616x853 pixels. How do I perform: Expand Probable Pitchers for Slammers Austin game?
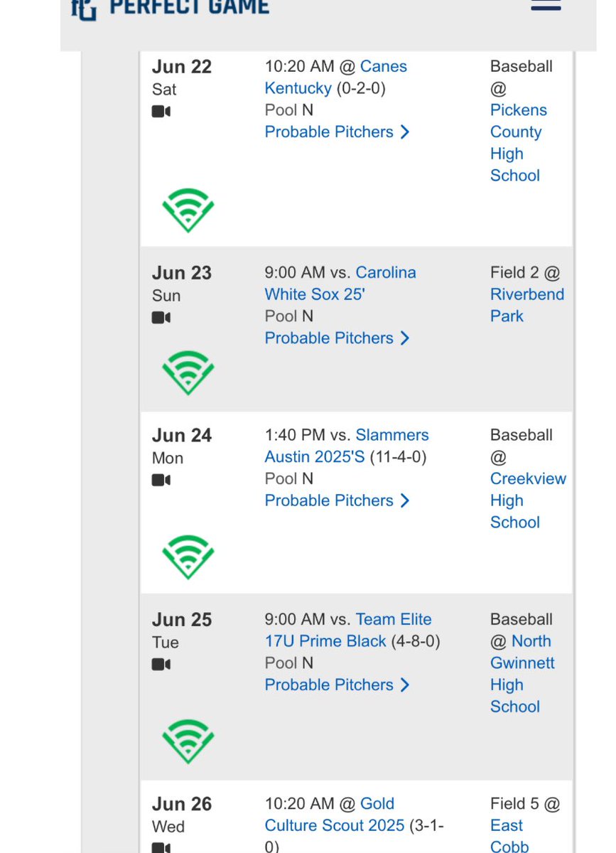click(337, 501)
